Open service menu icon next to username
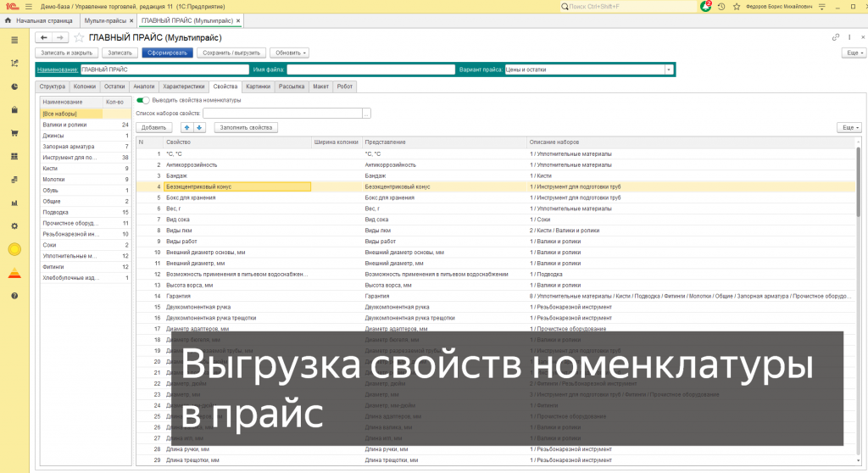868x473 pixels. point(822,7)
